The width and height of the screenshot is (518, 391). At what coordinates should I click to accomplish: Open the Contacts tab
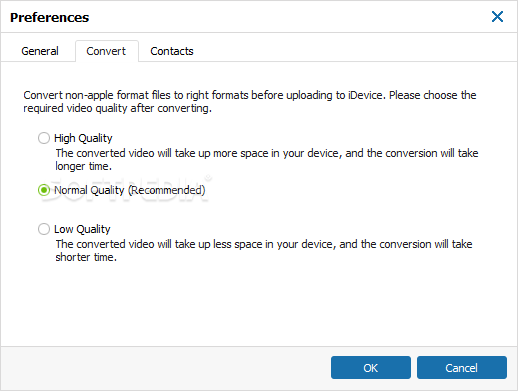[x=172, y=51]
